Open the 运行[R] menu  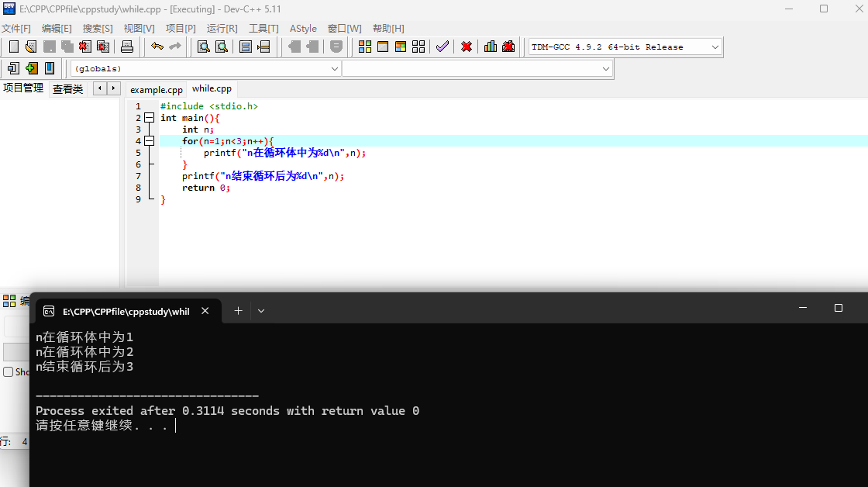click(x=222, y=28)
